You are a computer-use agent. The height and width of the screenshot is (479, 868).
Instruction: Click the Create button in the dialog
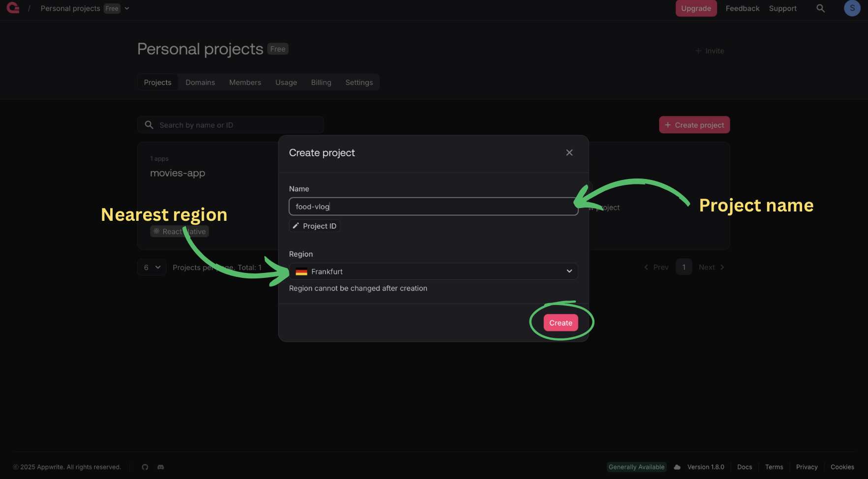[560, 323]
